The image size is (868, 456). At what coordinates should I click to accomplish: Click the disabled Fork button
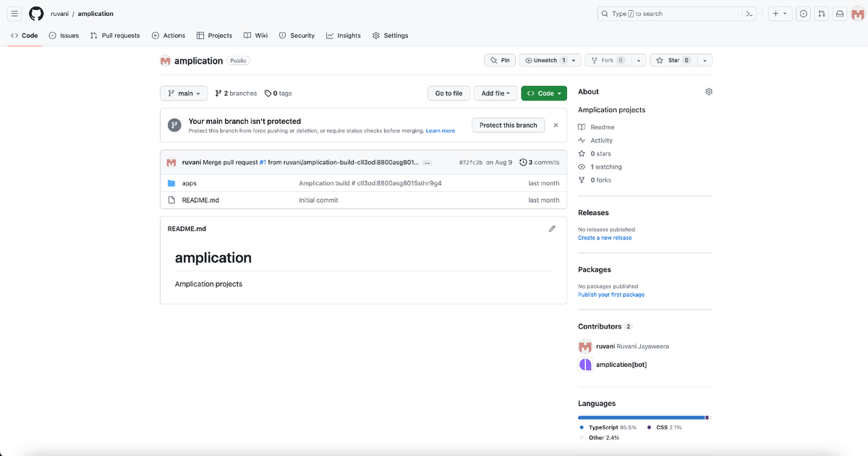click(x=608, y=60)
